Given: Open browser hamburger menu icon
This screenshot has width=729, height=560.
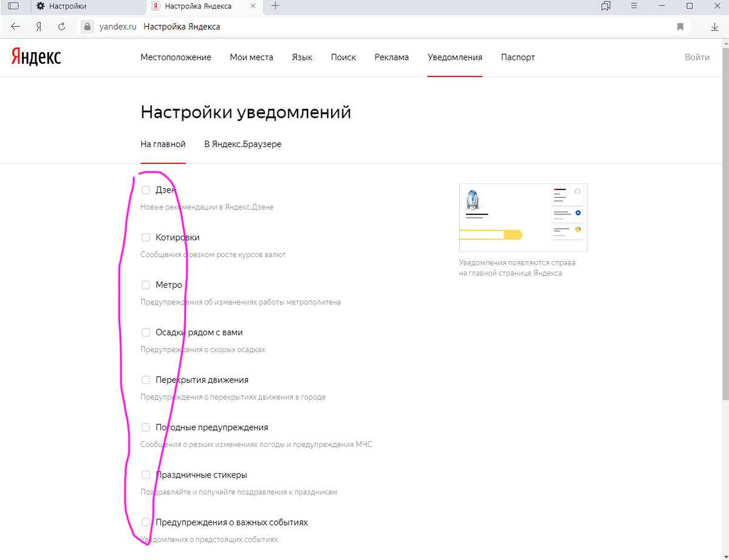Looking at the screenshot, I should coord(634,6).
